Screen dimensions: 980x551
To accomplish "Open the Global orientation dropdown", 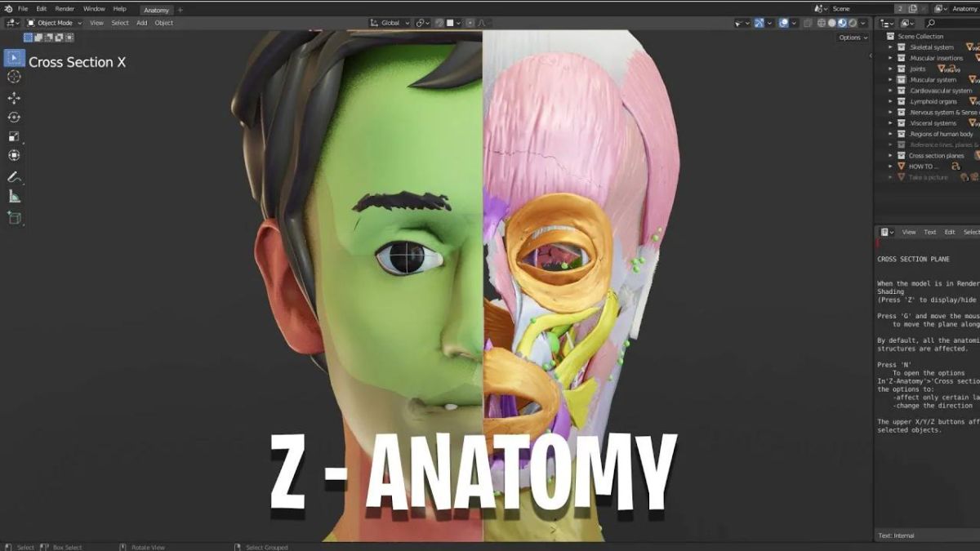I will [x=390, y=23].
